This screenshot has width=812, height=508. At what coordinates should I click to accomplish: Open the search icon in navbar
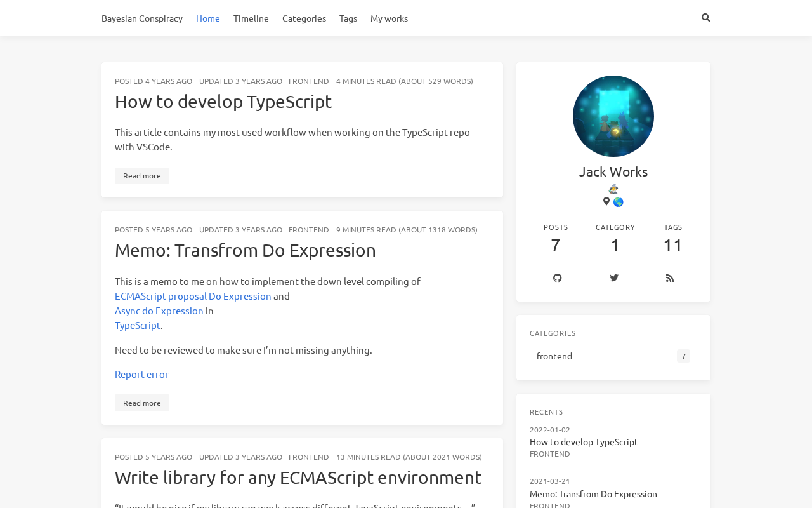pos(705,18)
